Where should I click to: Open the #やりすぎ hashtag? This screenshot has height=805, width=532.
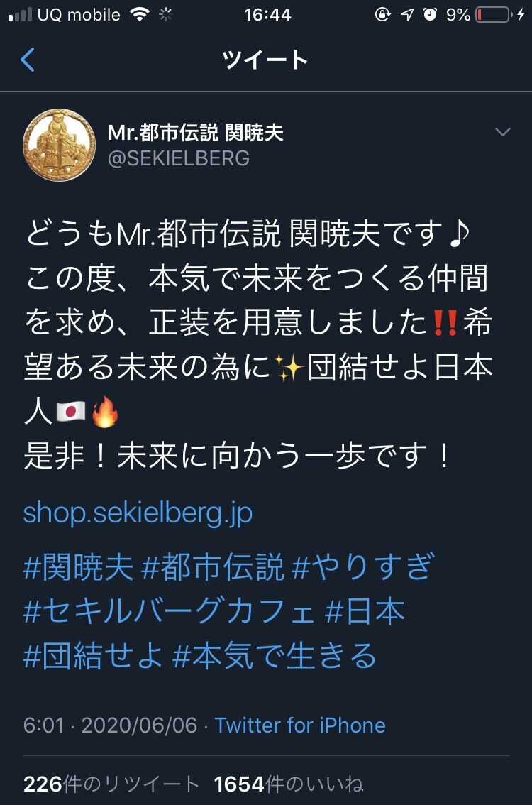pos(362,567)
